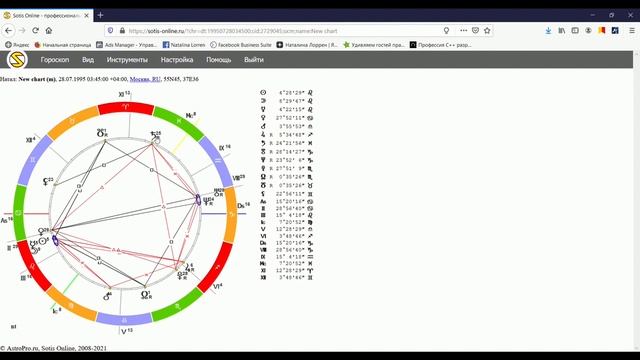Go back with the browser back arrow

point(9,31)
